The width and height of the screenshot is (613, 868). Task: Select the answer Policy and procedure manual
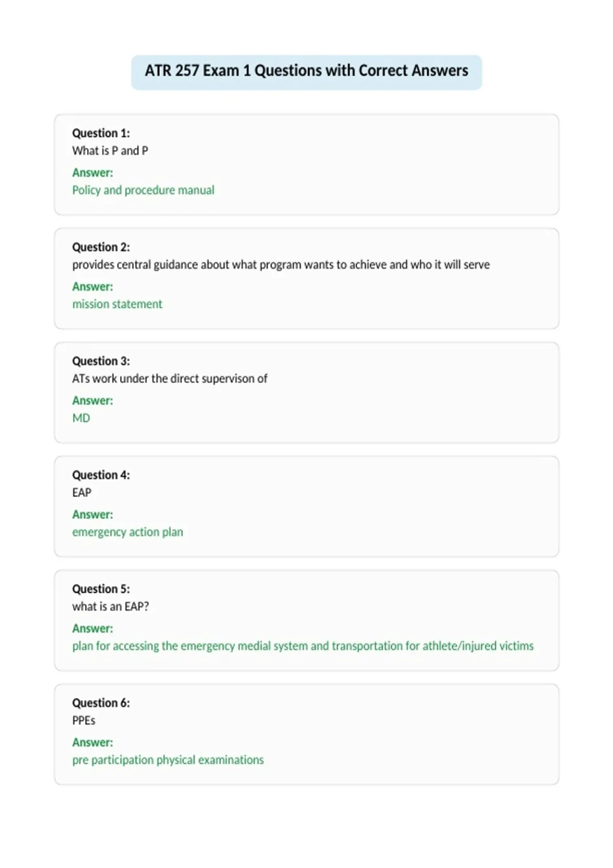point(143,190)
